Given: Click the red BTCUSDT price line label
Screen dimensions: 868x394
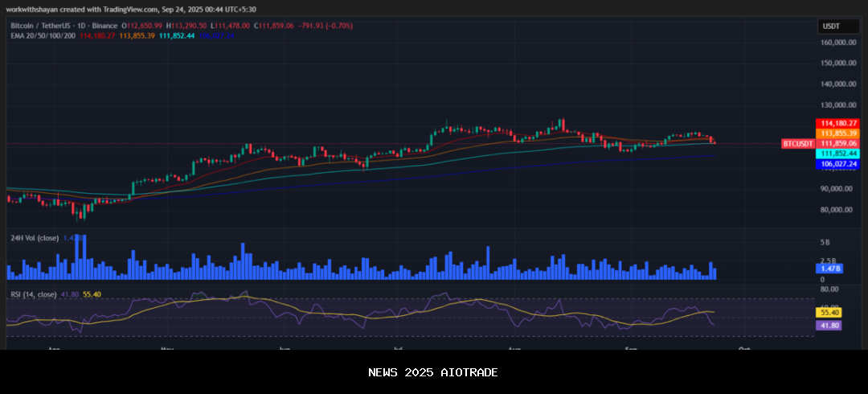Looking at the screenshot, I should tap(797, 144).
